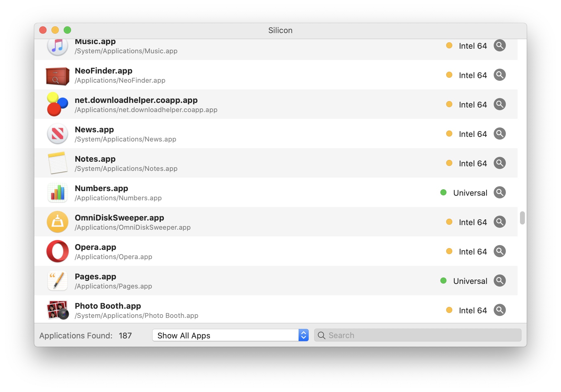The image size is (561, 392).
Task: Click the search magnifier inside the Search field
Action: [x=322, y=335]
